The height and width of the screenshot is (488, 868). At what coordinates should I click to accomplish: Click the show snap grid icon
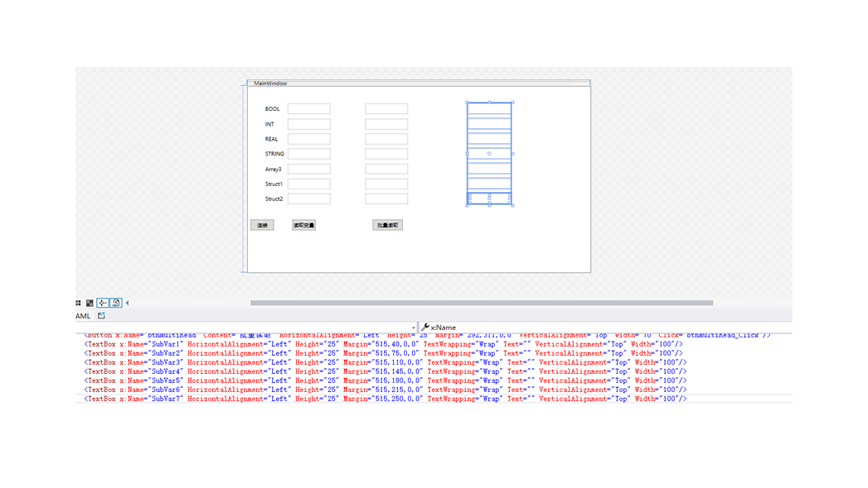coord(78,303)
